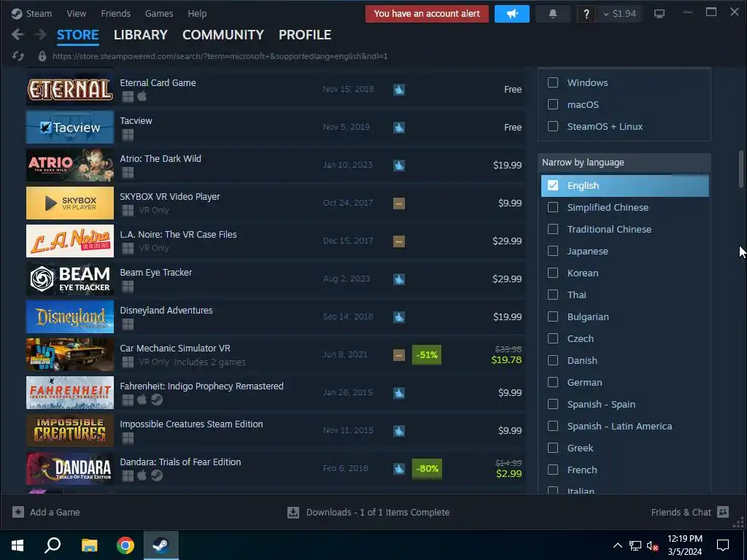Open the Games menu
The height and width of the screenshot is (560, 747).
click(159, 13)
